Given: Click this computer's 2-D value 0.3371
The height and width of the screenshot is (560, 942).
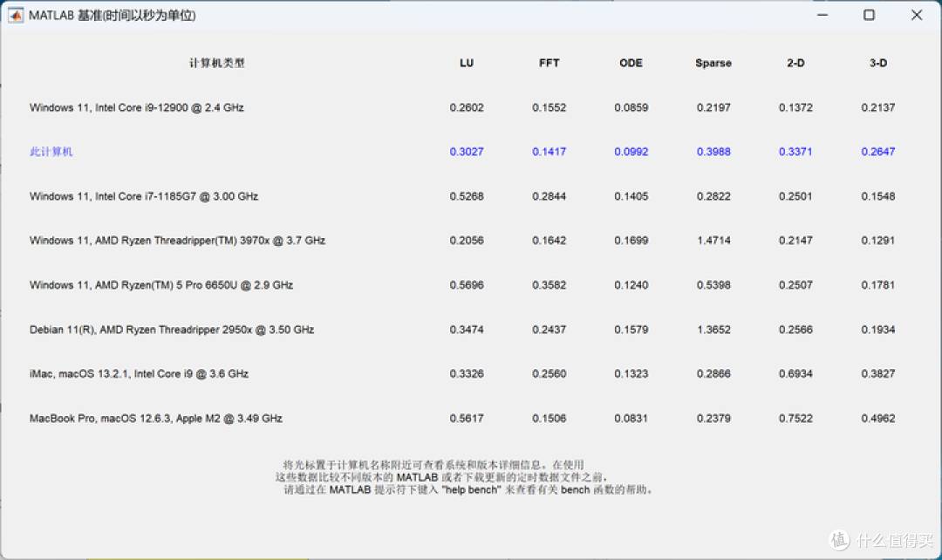Looking at the screenshot, I should coord(795,152).
